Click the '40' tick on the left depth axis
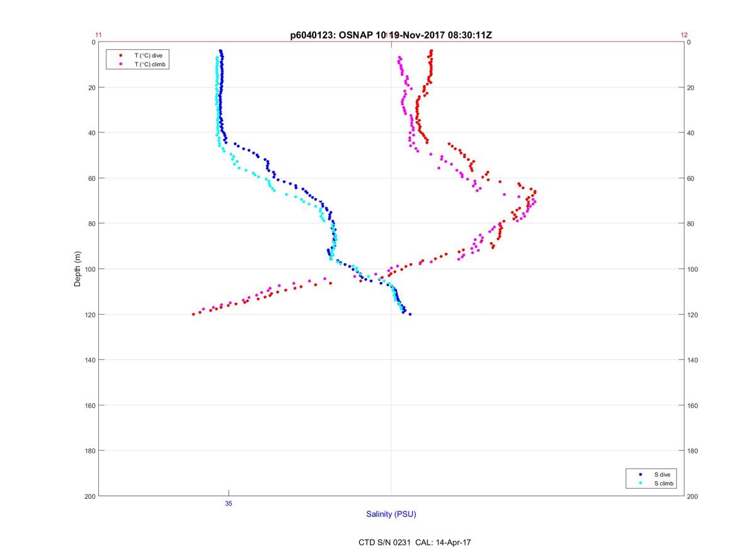This screenshot has width=756, height=558. pos(91,133)
